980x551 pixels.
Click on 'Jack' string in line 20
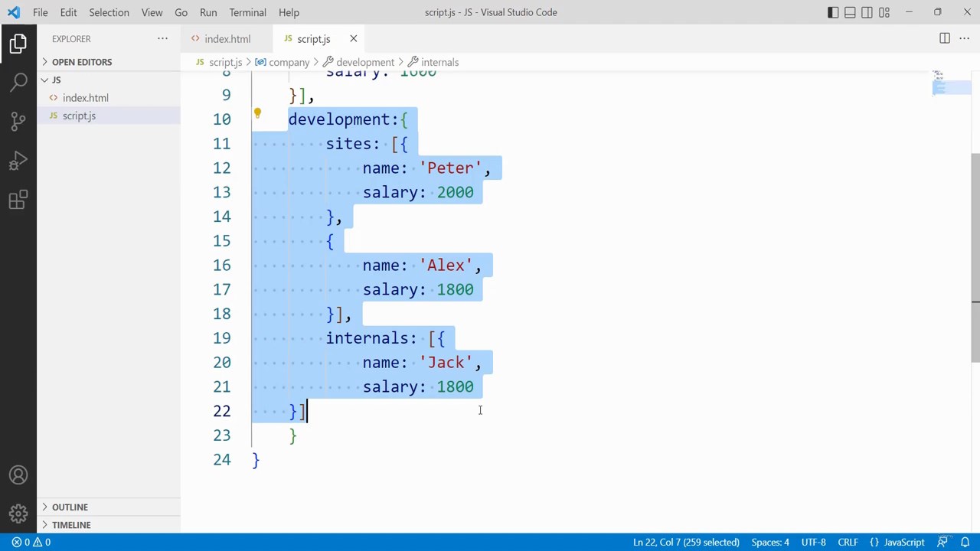click(446, 363)
